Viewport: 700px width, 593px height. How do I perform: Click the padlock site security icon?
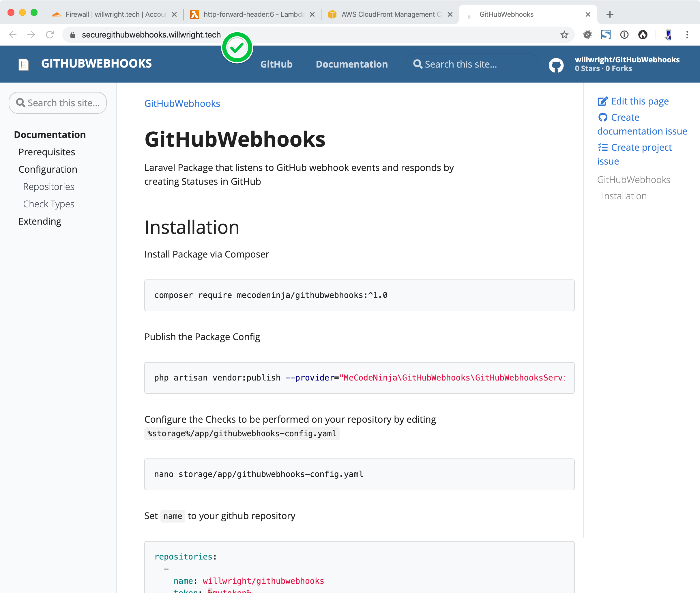click(72, 35)
